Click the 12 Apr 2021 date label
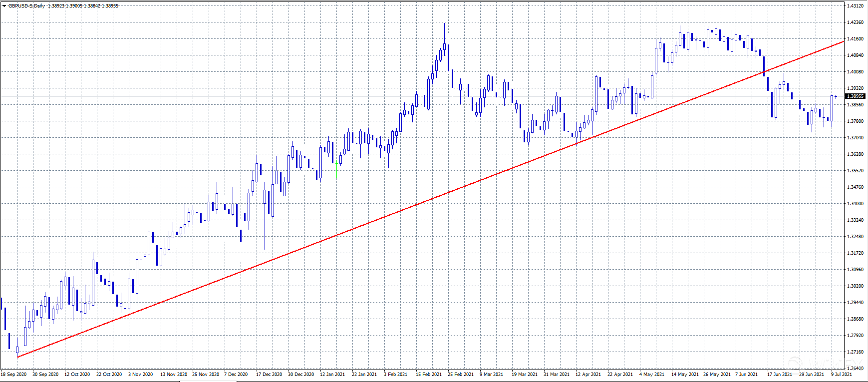The height and width of the screenshot is (382, 868). click(x=588, y=374)
